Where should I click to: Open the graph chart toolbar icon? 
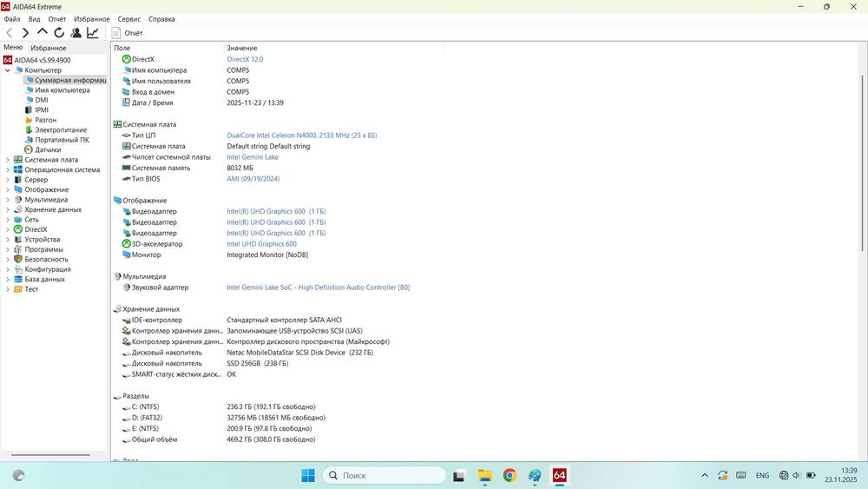point(93,33)
